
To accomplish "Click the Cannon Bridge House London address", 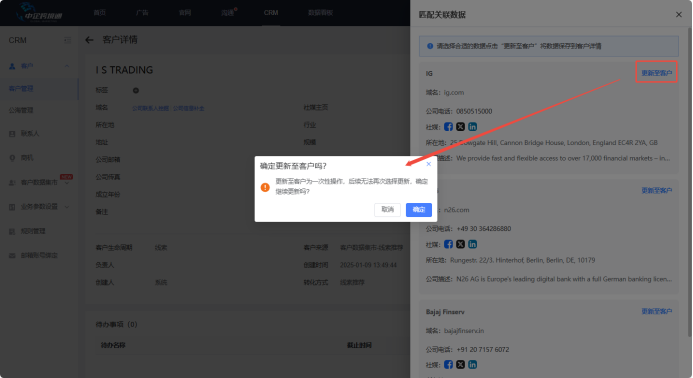I will coord(554,143).
